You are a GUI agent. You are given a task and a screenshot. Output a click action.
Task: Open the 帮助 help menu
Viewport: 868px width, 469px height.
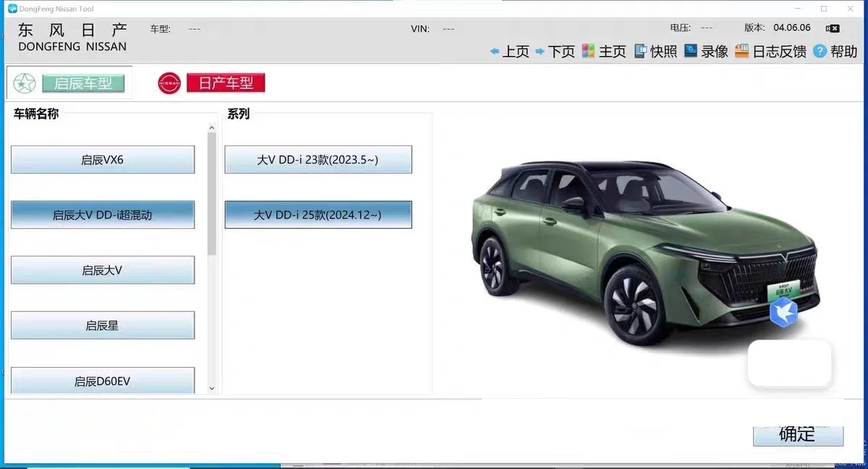point(835,51)
